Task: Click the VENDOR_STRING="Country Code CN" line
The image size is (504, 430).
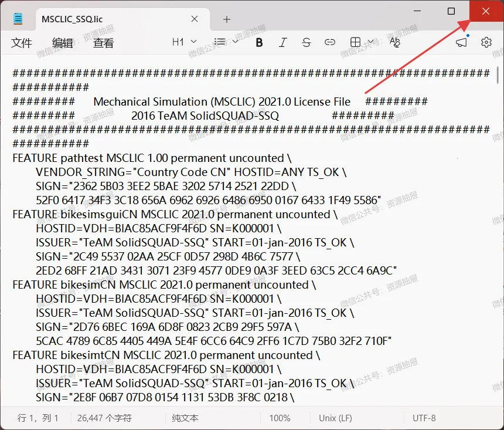Action: click(191, 172)
